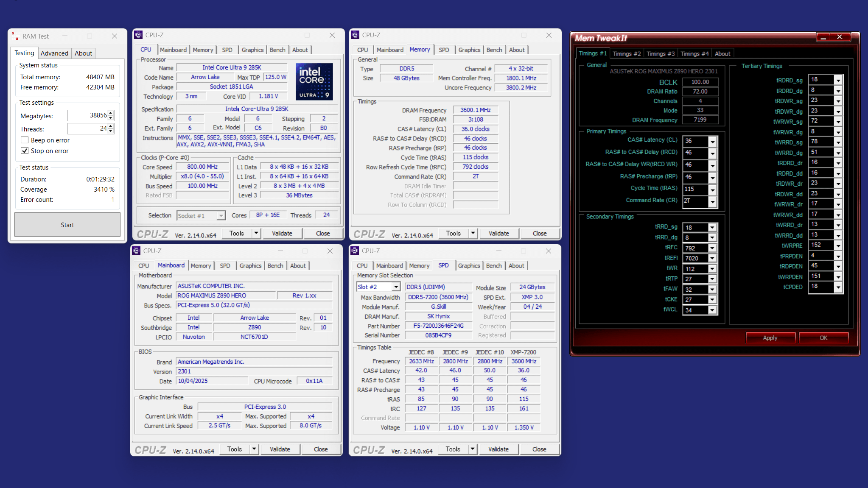Switch to Timings #2 tab
The width and height of the screenshot is (868, 488).
(x=626, y=54)
